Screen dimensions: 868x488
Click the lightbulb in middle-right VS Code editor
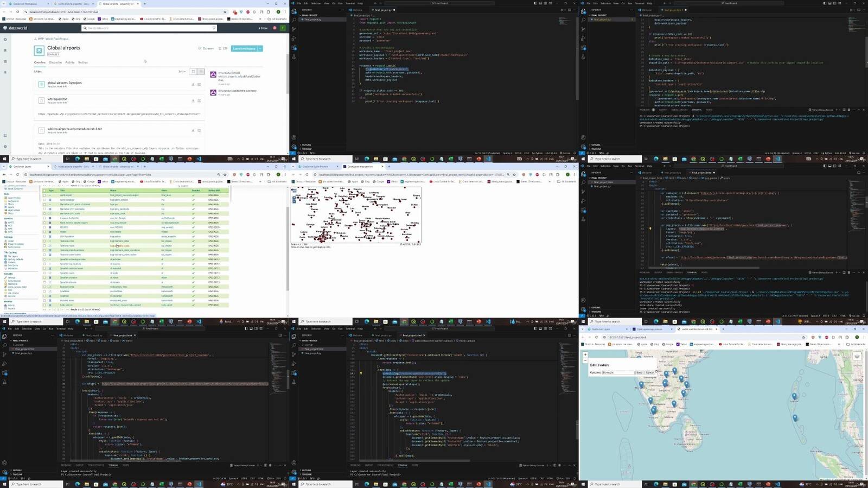point(650,229)
